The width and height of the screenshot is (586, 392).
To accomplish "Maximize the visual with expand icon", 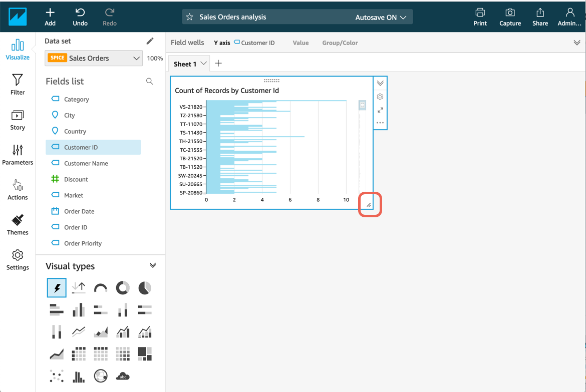I will tap(380, 110).
